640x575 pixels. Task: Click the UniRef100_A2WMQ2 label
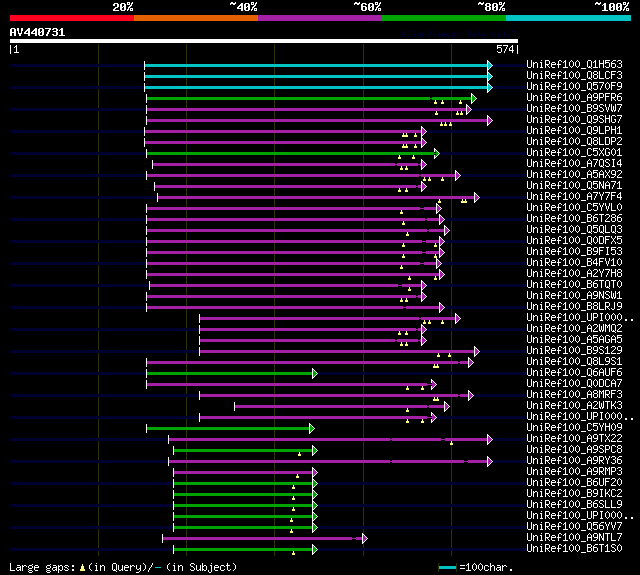[574, 329]
